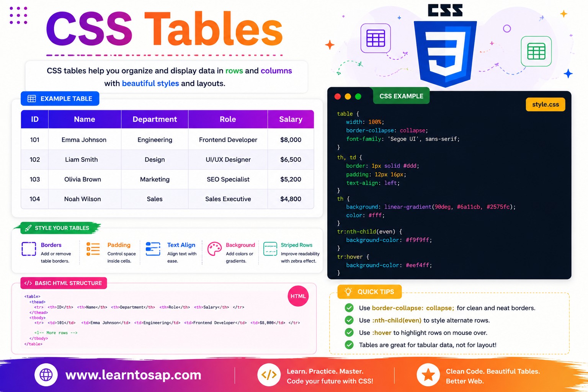This screenshot has height=392, width=588.
Task: Select the QUICK TIPS label tab
Action: [369, 292]
